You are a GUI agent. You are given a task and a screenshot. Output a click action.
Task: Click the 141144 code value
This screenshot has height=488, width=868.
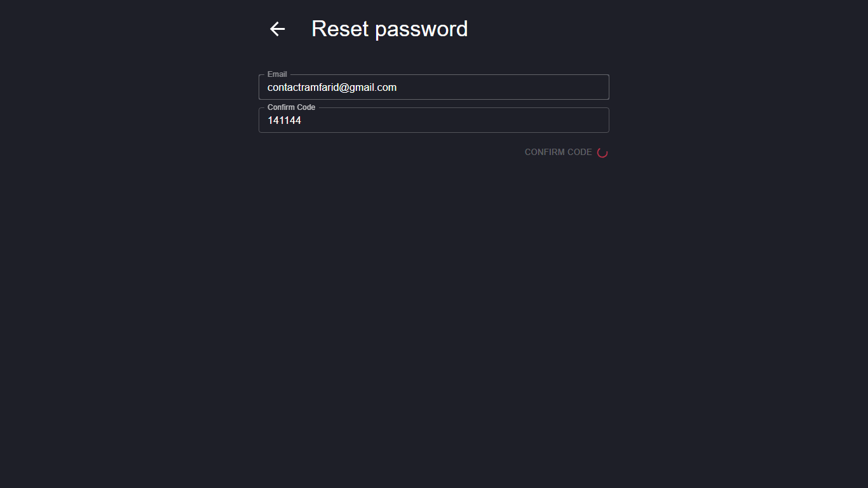coord(284,121)
